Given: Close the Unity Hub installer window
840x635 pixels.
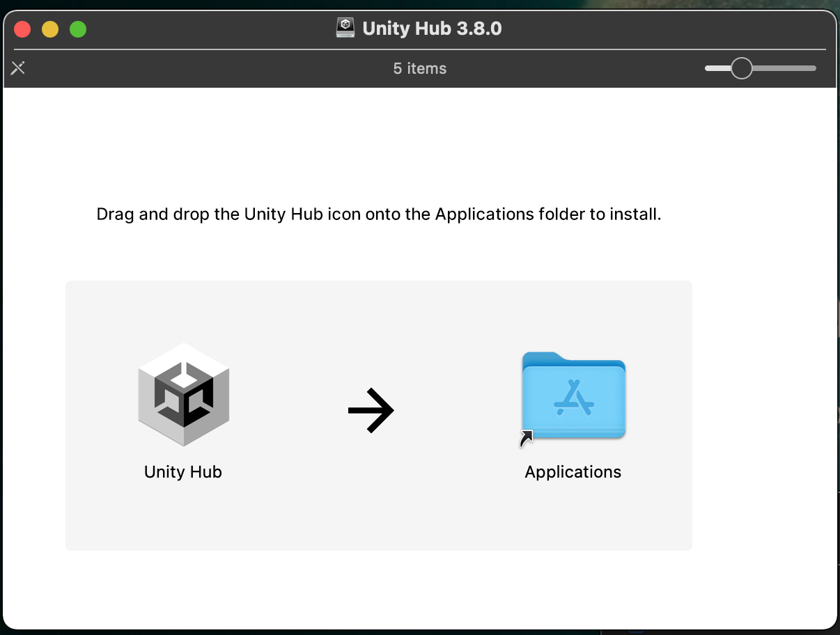Looking at the screenshot, I should coord(22,29).
